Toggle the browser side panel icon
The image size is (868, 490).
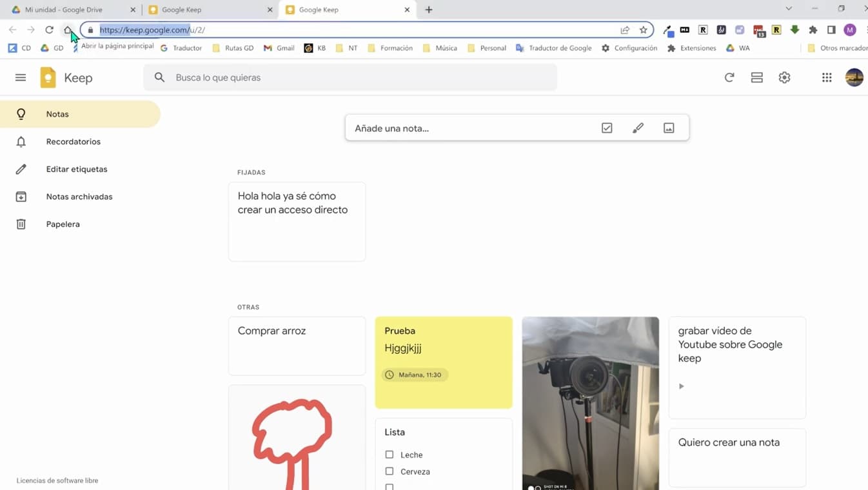(x=831, y=30)
